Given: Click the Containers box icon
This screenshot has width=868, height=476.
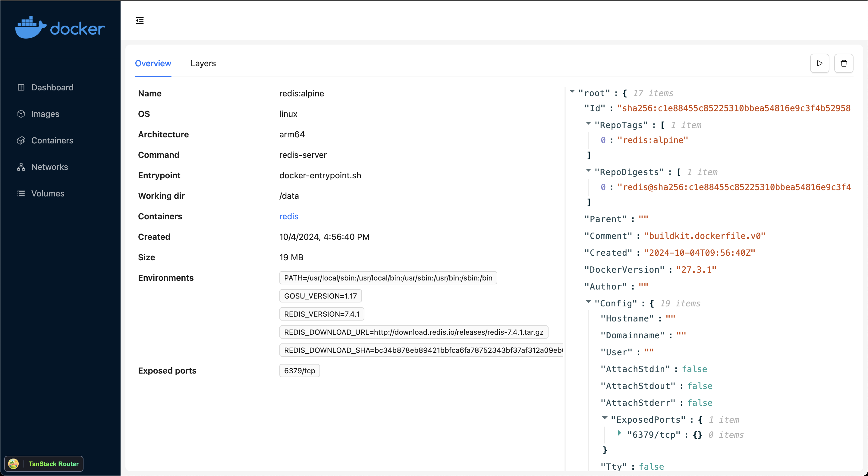Looking at the screenshot, I should 21,140.
